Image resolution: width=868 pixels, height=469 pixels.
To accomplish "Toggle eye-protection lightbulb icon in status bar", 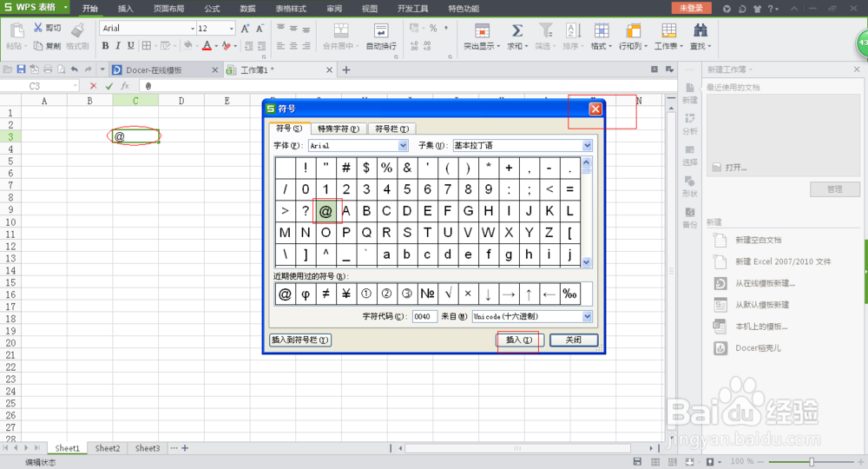I will click(x=710, y=462).
